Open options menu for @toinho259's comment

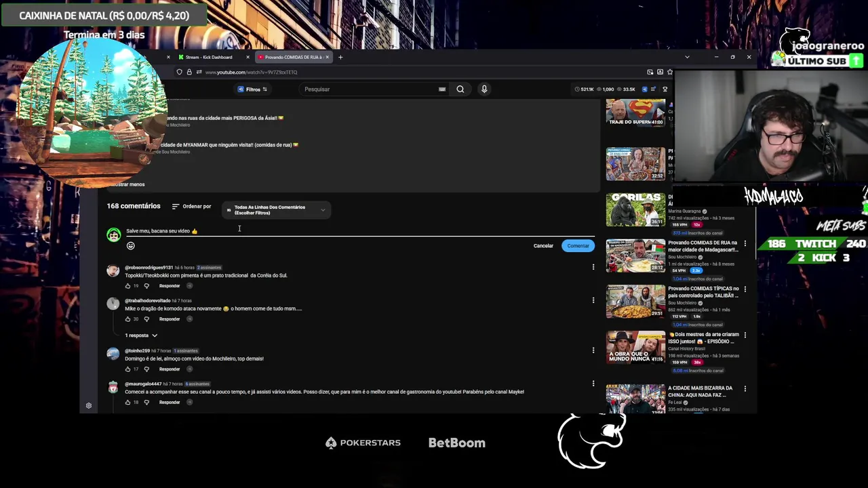pos(593,350)
